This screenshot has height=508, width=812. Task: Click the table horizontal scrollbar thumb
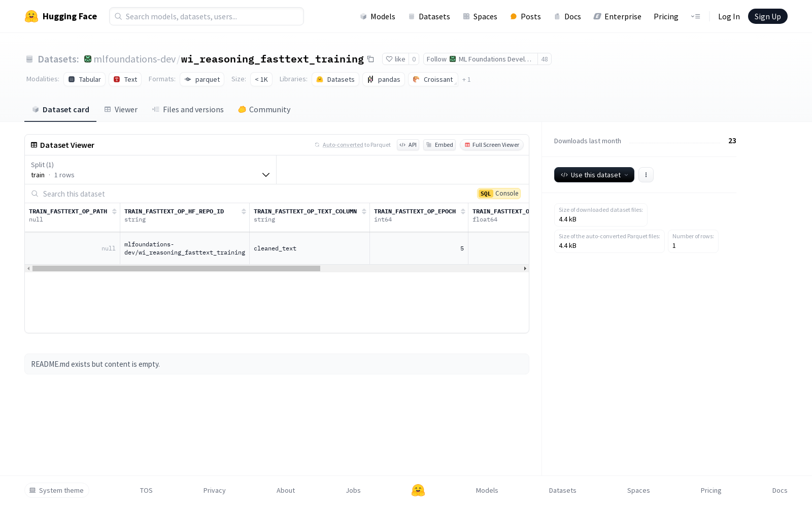click(x=176, y=268)
